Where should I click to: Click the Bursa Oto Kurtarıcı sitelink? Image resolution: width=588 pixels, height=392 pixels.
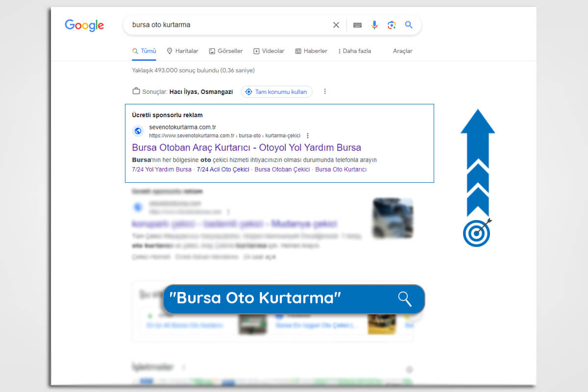[341, 170]
